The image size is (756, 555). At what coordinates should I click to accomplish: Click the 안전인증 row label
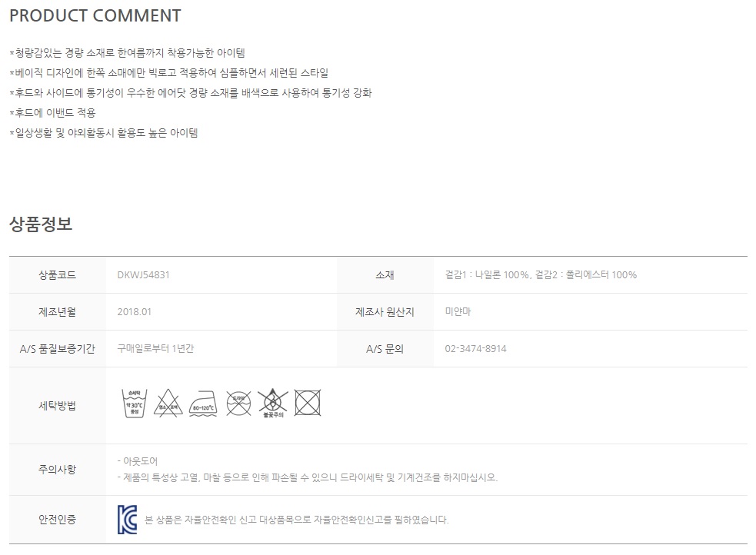[58, 520]
